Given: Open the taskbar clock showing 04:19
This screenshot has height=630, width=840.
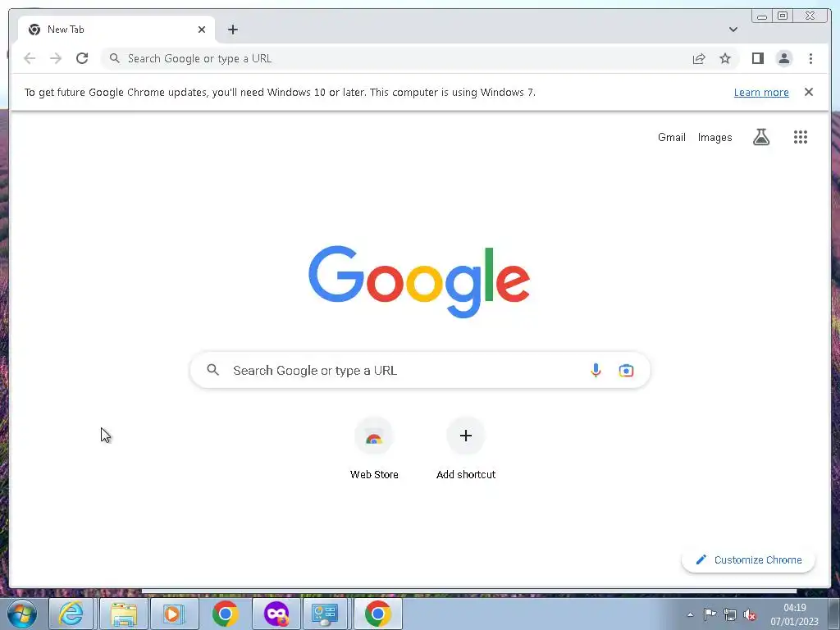Looking at the screenshot, I should (x=794, y=614).
